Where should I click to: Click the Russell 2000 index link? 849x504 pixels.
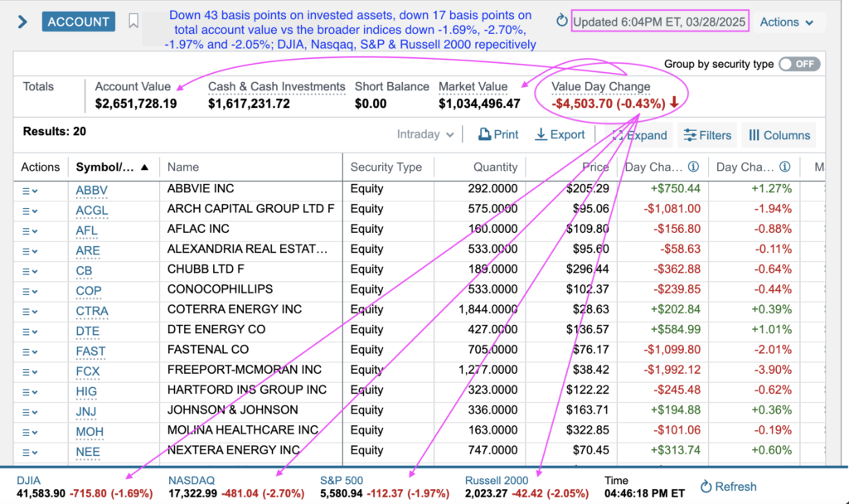click(497, 480)
